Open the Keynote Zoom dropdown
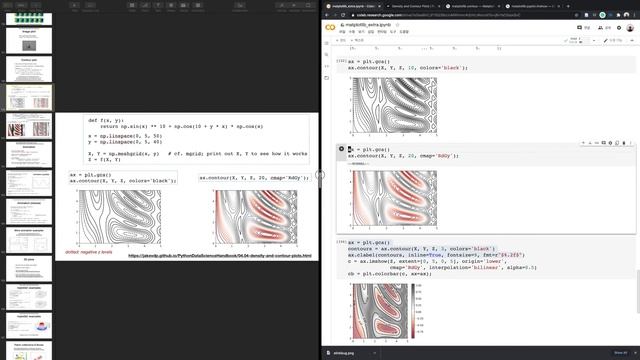Image resolution: width=640 pixels, height=360 pixels. point(21,6)
